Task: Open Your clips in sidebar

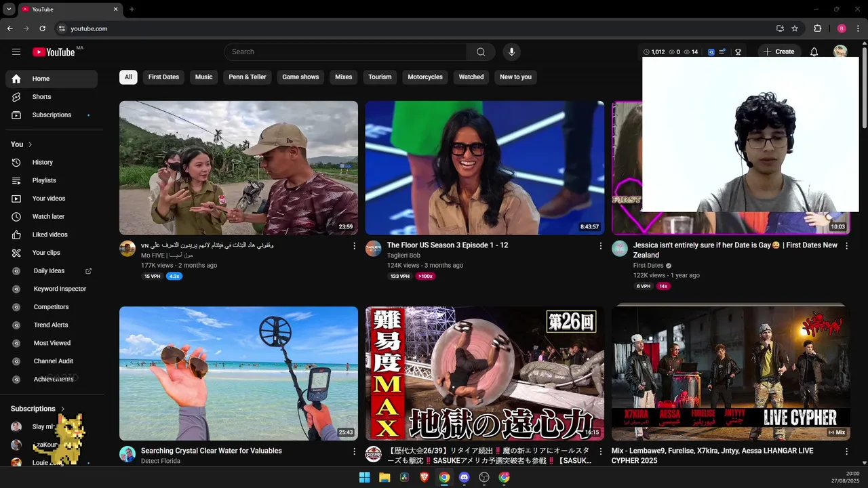Action: pos(52,253)
